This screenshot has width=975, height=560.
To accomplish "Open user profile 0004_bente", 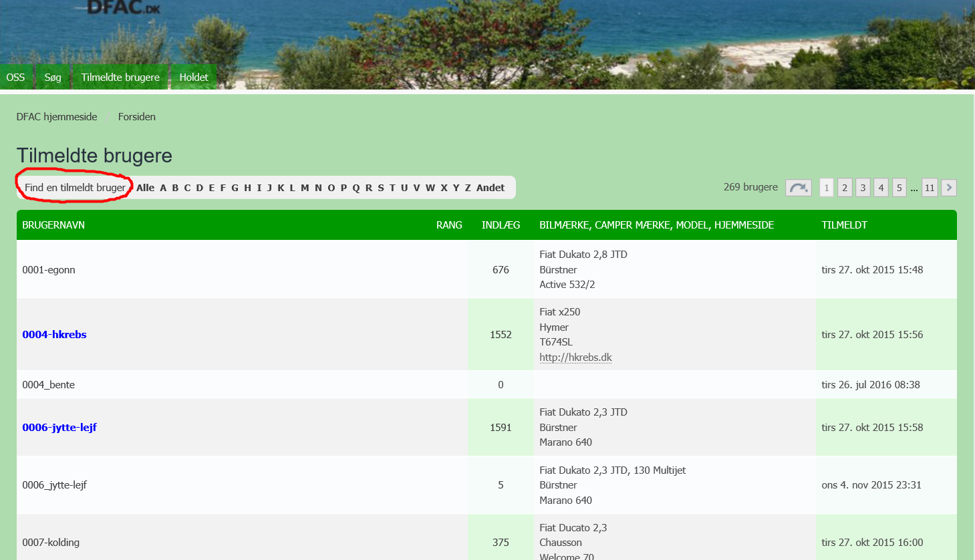I will click(48, 385).
